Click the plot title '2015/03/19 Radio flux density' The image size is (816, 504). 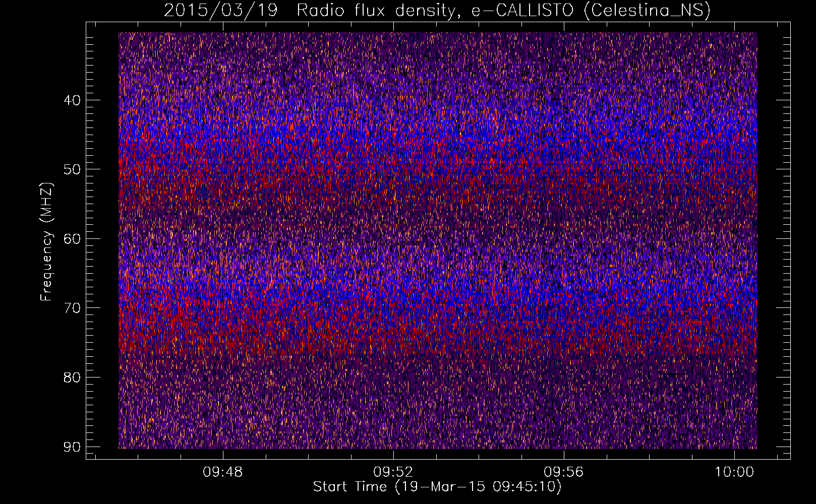(313, 11)
